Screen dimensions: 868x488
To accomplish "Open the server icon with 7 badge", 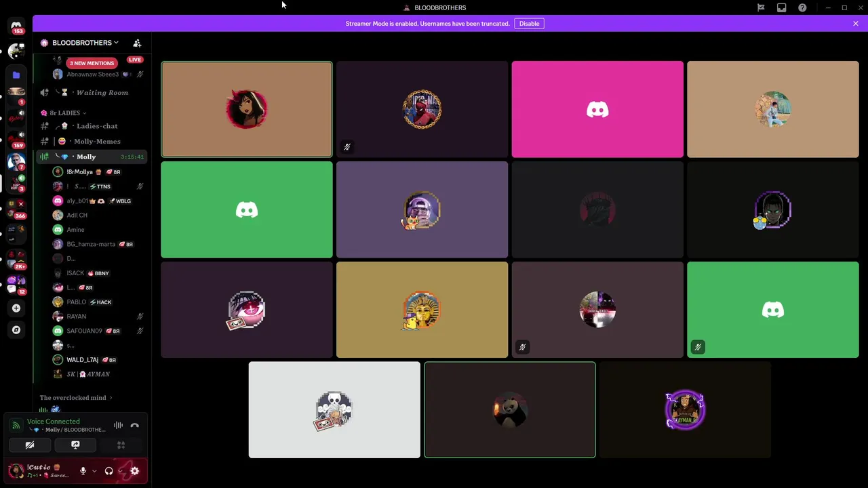I will pos(16,161).
